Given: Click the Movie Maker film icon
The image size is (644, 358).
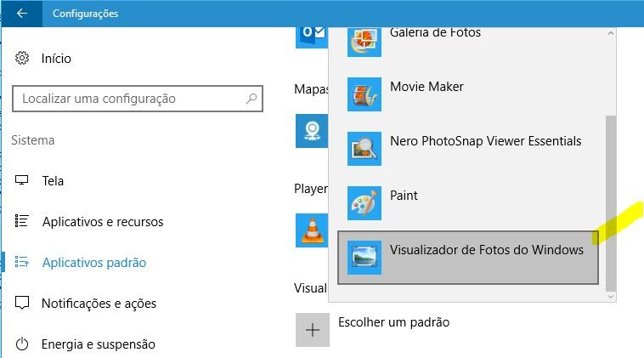Looking at the screenshot, I should [x=364, y=94].
